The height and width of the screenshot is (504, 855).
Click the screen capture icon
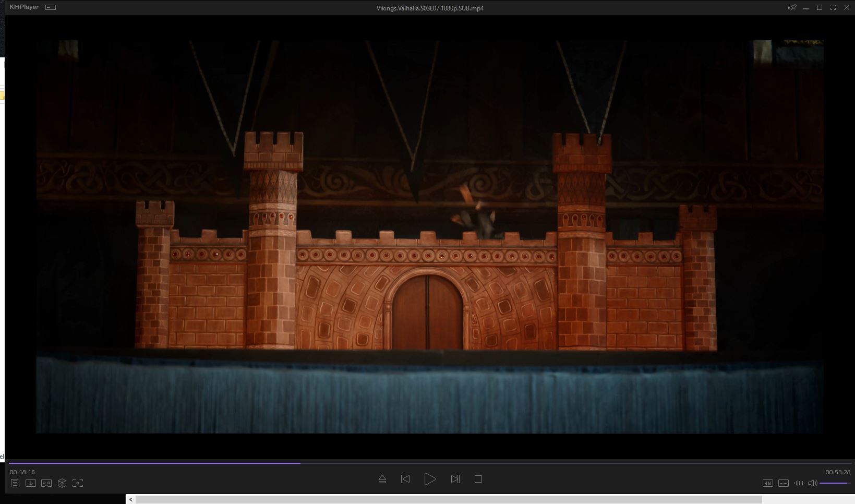pyautogui.click(x=78, y=483)
